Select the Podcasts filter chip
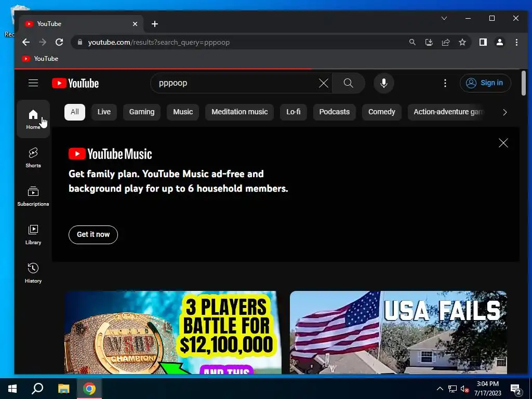This screenshot has width=532, height=399. click(334, 112)
